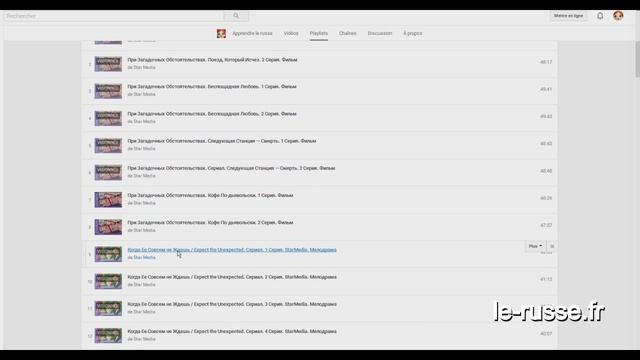Open Expect the Unexpected Сериал 3 Серия

pos(232,304)
